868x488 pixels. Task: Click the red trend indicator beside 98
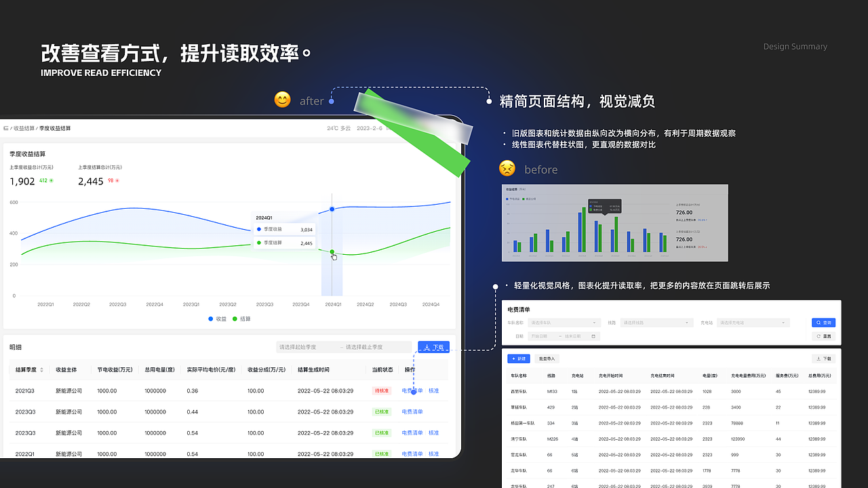tap(117, 181)
